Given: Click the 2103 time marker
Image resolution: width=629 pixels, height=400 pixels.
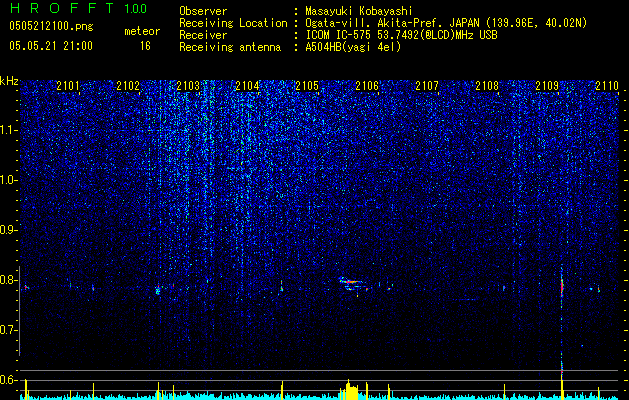Looking at the screenshot, I should tap(188, 86).
